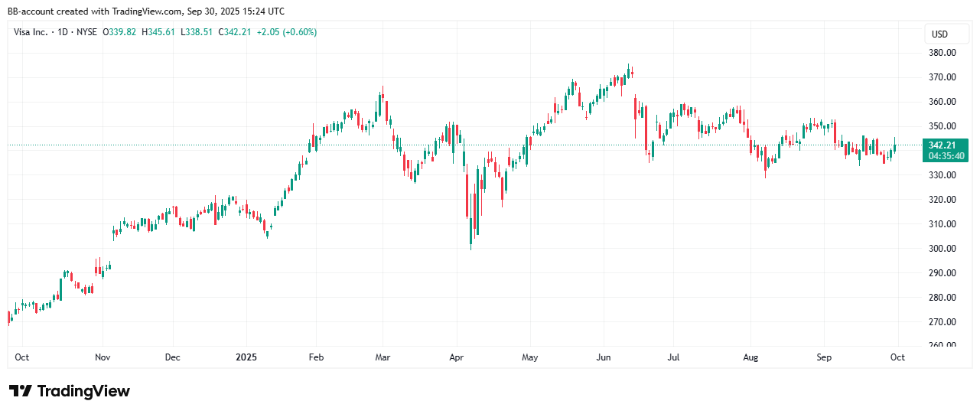The height and width of the screenshot is (414, 980).
Task: Select the Apr label on time axis
Action: coord(457,357)
